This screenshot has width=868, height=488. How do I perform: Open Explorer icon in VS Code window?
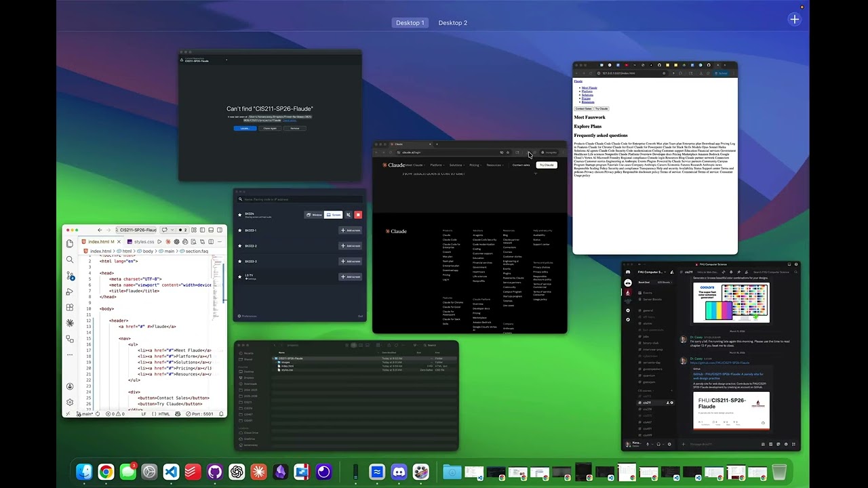(70, 243)
